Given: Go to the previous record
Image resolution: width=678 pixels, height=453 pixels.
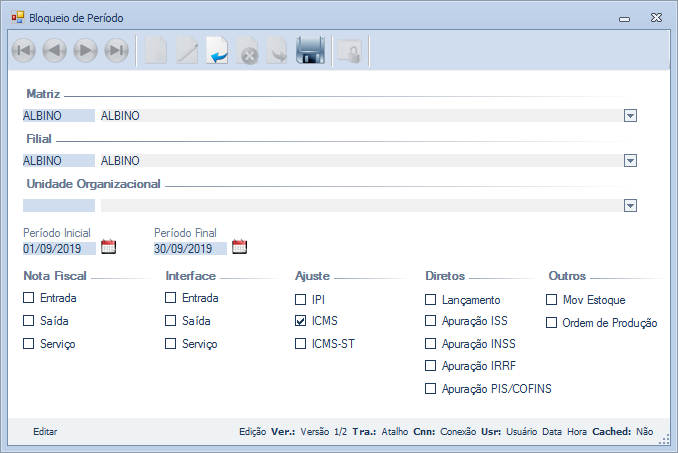Looking at the screenshot, I should coord(55,51).
